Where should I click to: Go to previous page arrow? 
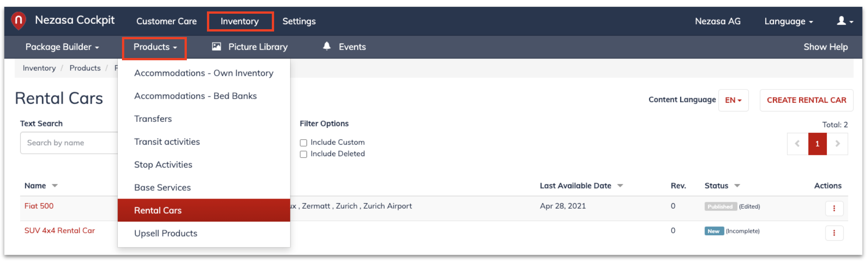coord(798,144)
